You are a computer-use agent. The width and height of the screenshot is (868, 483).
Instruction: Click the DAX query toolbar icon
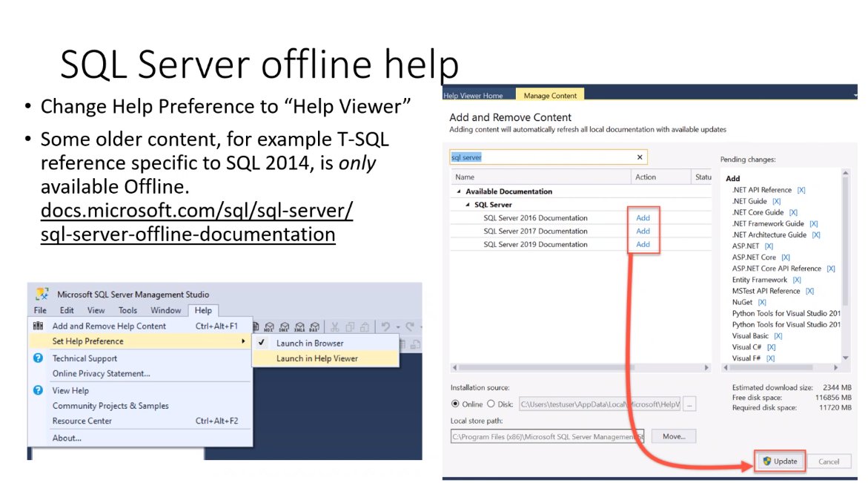click(x=314, y=326)
